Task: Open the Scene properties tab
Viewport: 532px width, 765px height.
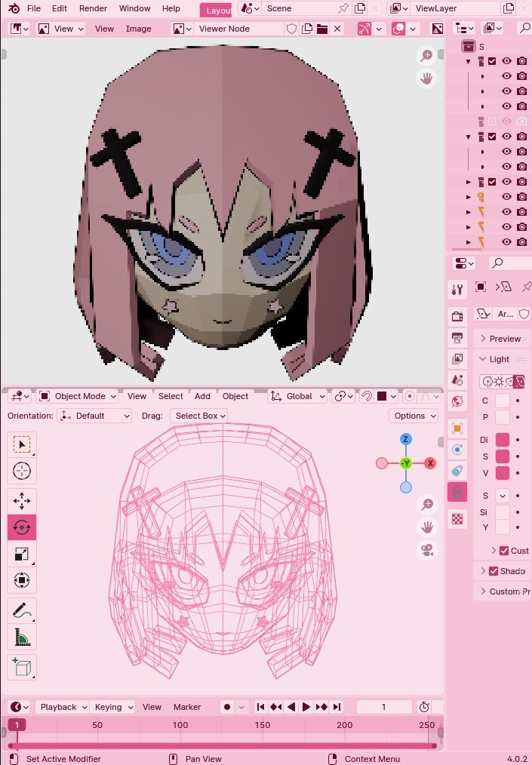Action: click(457, 379)
